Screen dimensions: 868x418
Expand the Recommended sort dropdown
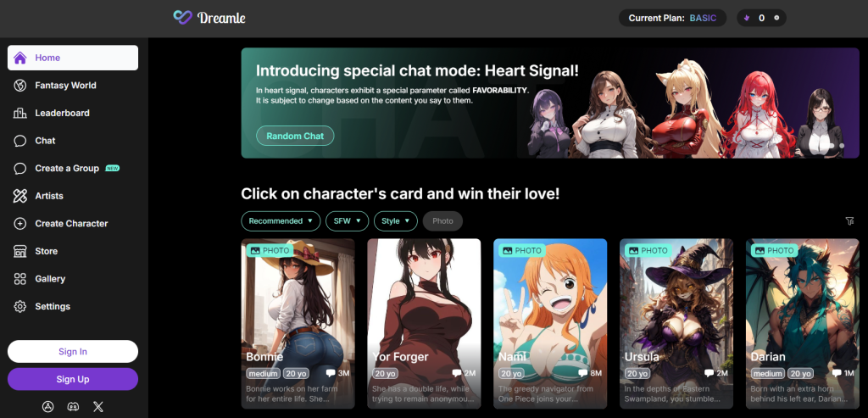click(281, 221)
